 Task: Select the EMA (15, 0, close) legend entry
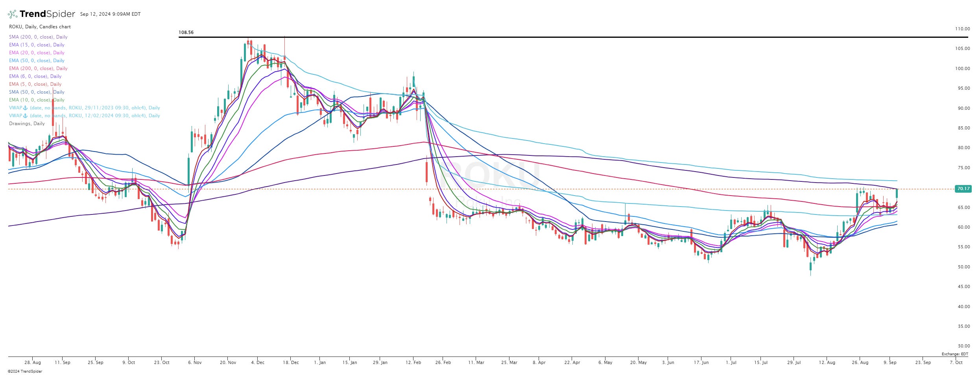pyautogui.click(x=37, y=45)
